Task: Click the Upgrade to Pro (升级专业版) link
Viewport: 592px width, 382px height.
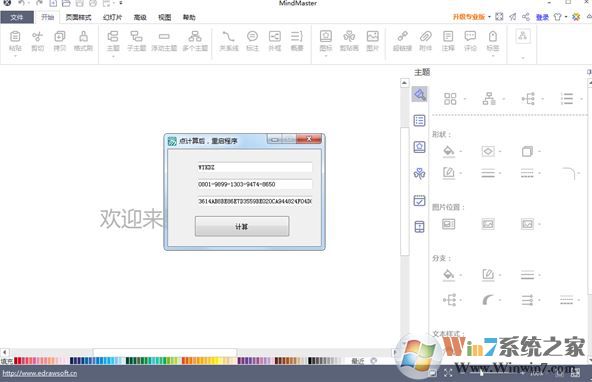Action: point(469,17)
